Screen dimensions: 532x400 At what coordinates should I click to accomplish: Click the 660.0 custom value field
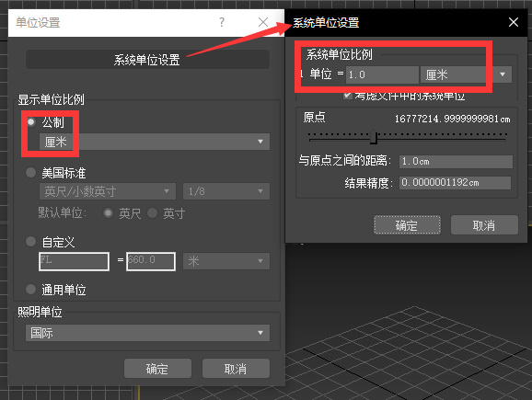(x=151, y=261)
